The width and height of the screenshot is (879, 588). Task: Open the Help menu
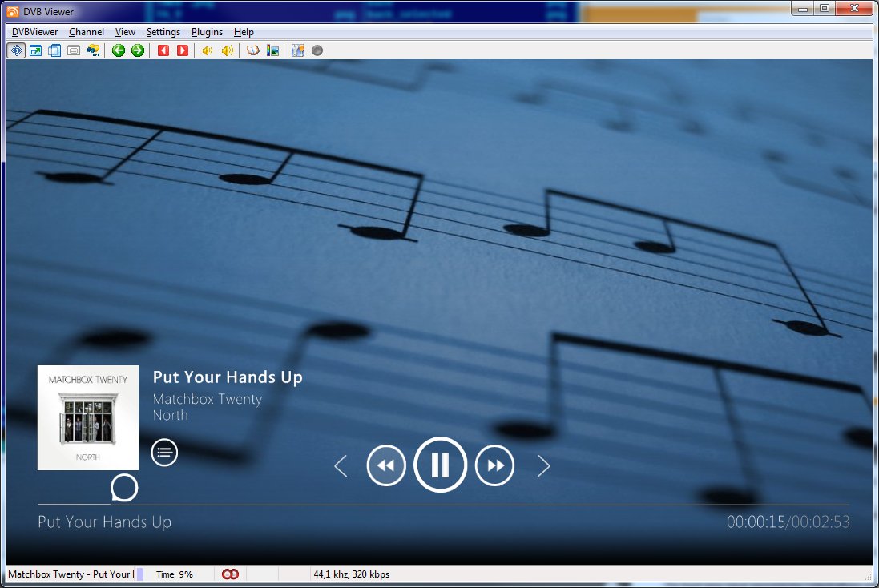tap(244, 32)
